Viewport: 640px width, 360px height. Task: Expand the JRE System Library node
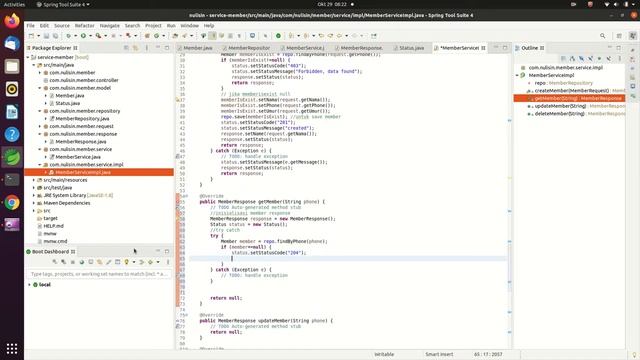pyautogui.click(x=34, y=196)
